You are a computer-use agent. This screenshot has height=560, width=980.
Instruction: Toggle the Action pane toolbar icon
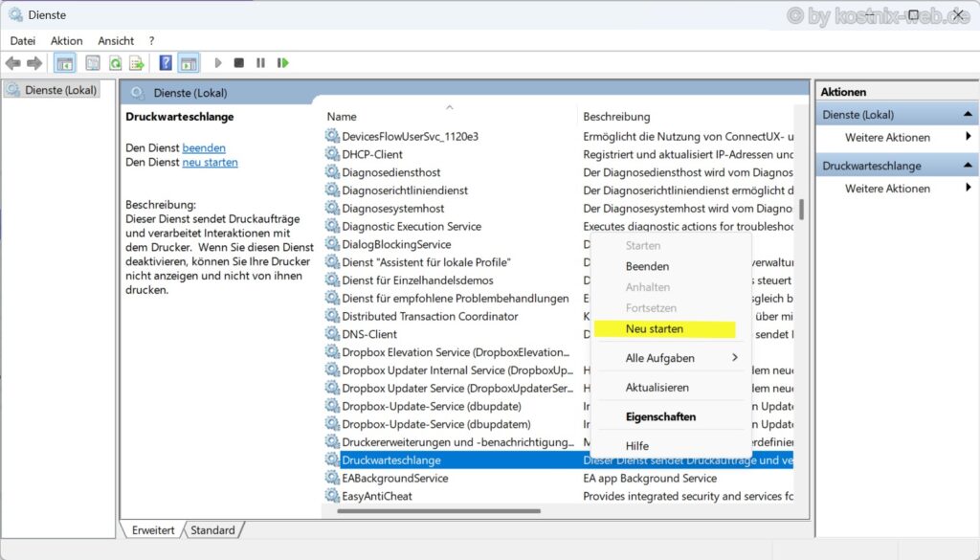pyautogui.click(x=189, y=63)
